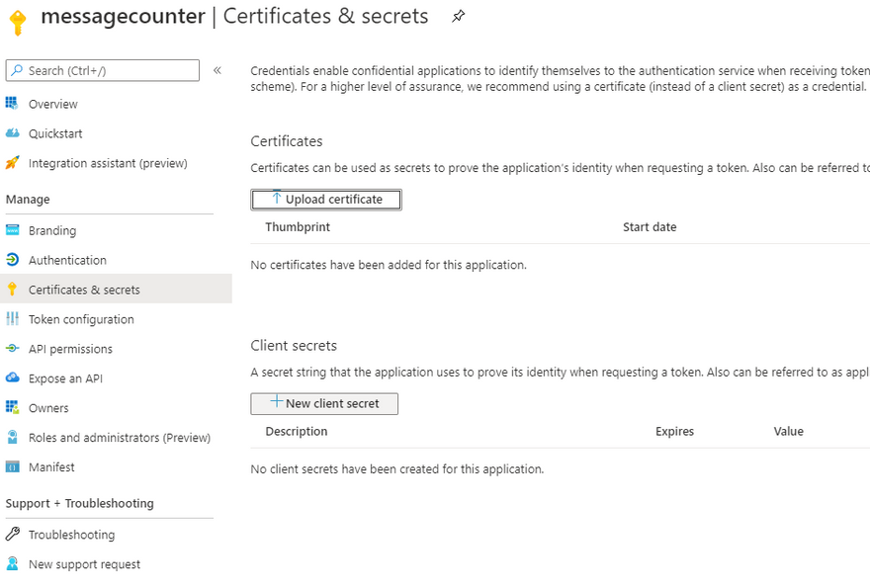
Task: Pin the Certificates & secrets page
Action: (458, 17)
